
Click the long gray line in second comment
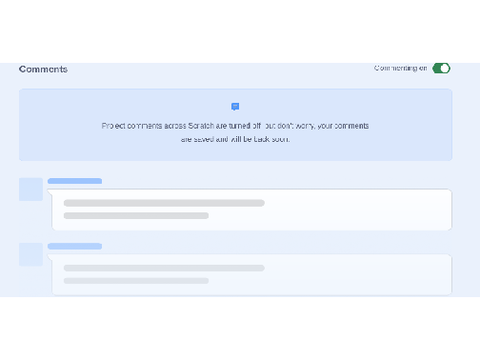[x=164, y=268]
